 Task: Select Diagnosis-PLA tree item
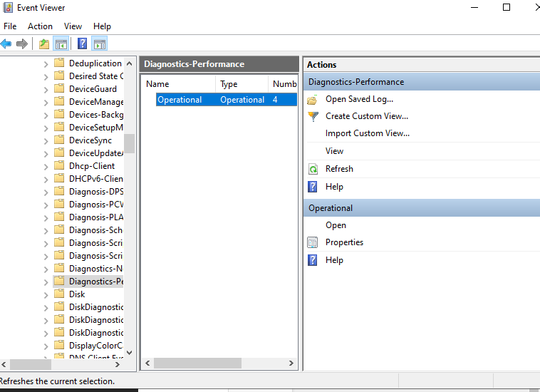tap(96, 217)
